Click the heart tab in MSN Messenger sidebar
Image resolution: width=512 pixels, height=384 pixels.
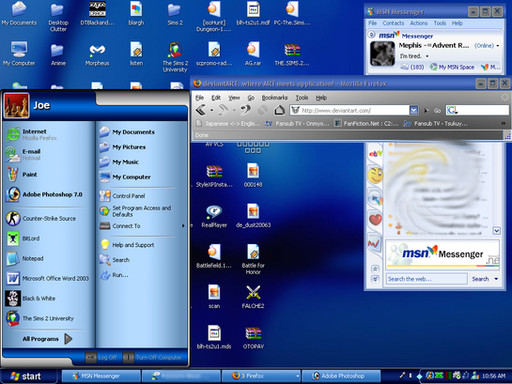(x=375, y=220)
